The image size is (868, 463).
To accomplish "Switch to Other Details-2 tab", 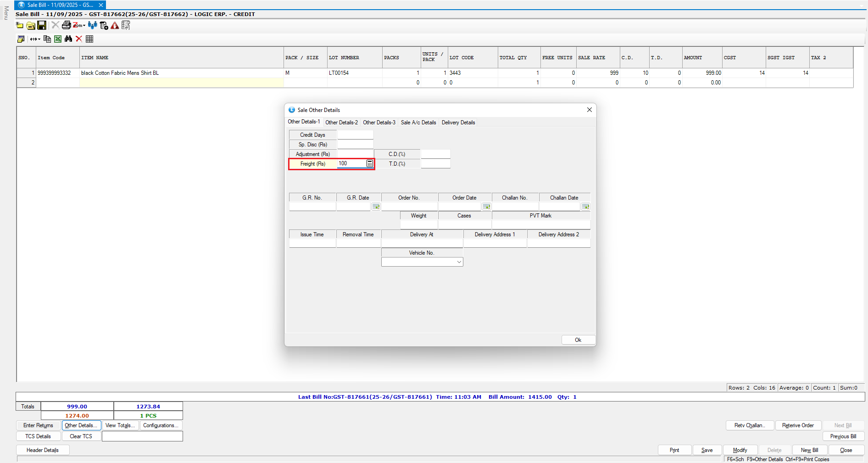I will 341,123.
